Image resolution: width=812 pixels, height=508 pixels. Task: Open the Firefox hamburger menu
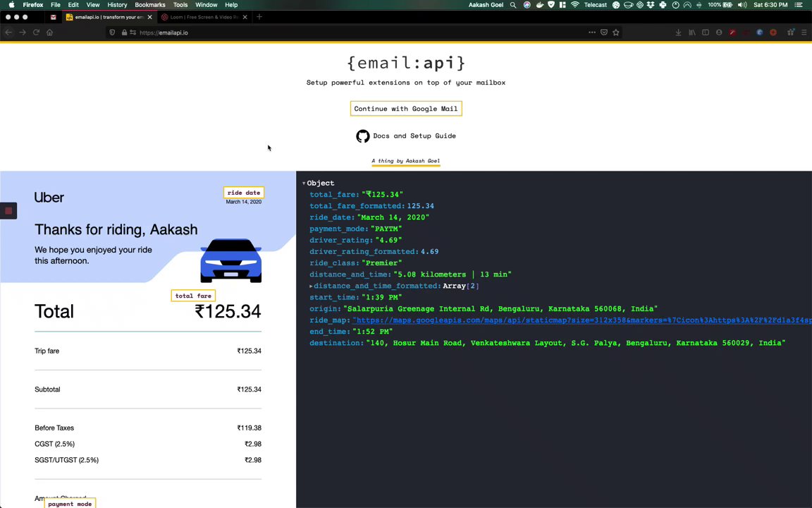click(x=804, y=32)
